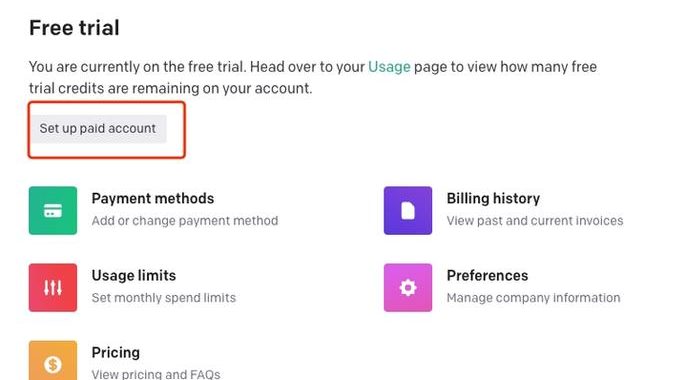Follow the green Usage link
The height and width of the screenshot is (380, 687).
(389, 67)
